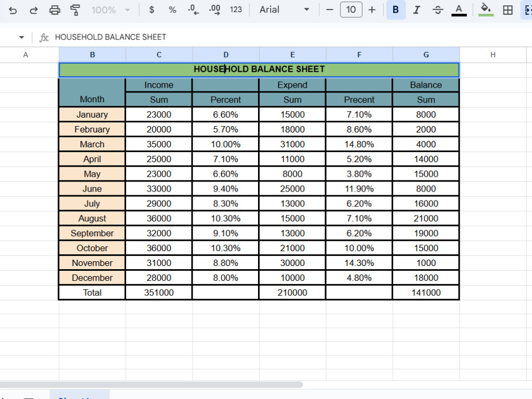Open the fill color bucket
This screenshot has width=532, height=399.
tap(486, 10)
